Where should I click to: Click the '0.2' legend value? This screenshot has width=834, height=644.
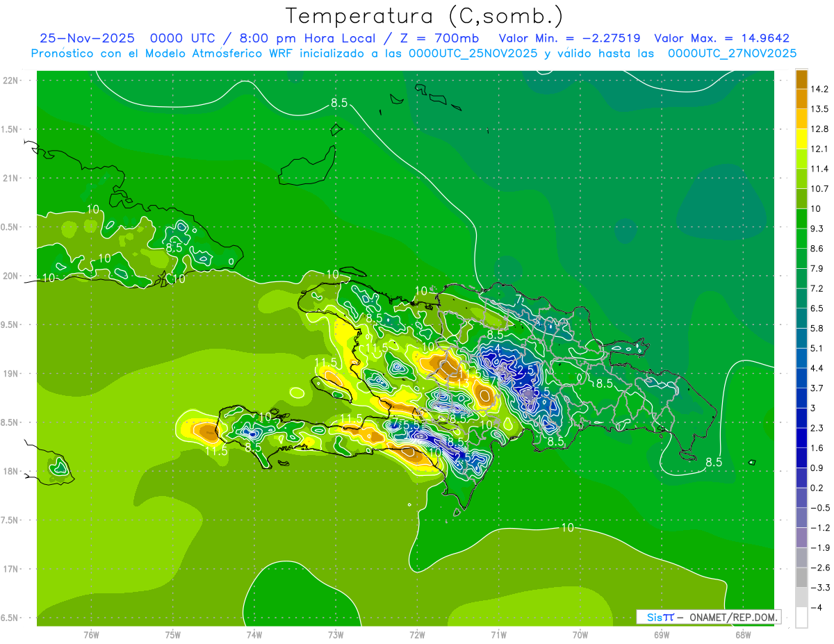(x=818, y=488)
